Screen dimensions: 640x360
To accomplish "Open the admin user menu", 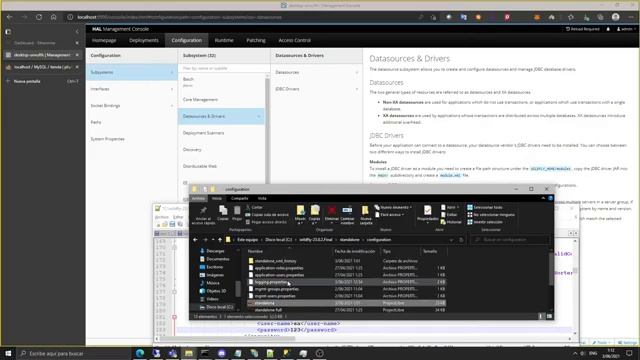I will pyautogui.click(x=626, y=29).
